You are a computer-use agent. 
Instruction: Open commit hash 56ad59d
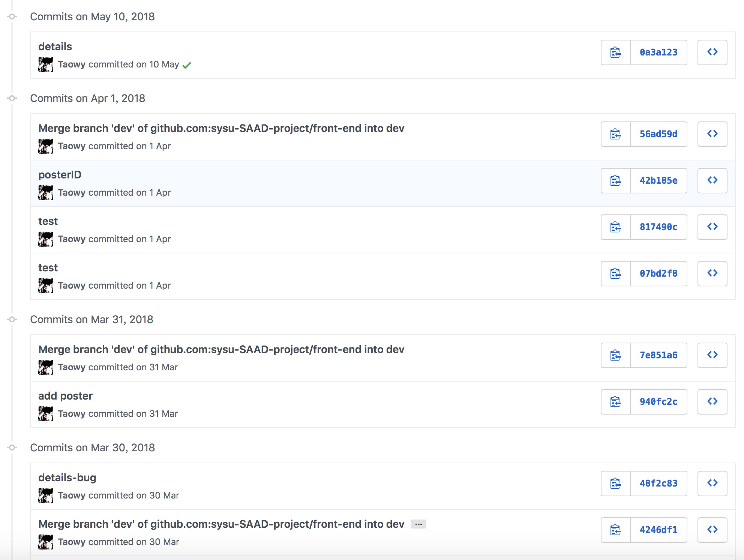658,134
